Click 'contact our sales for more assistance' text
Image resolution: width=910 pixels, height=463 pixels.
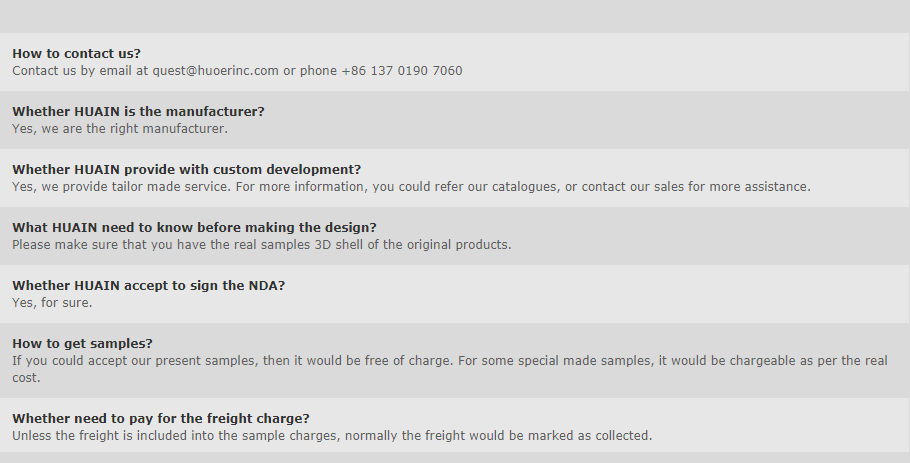click(x=696, y=187)
